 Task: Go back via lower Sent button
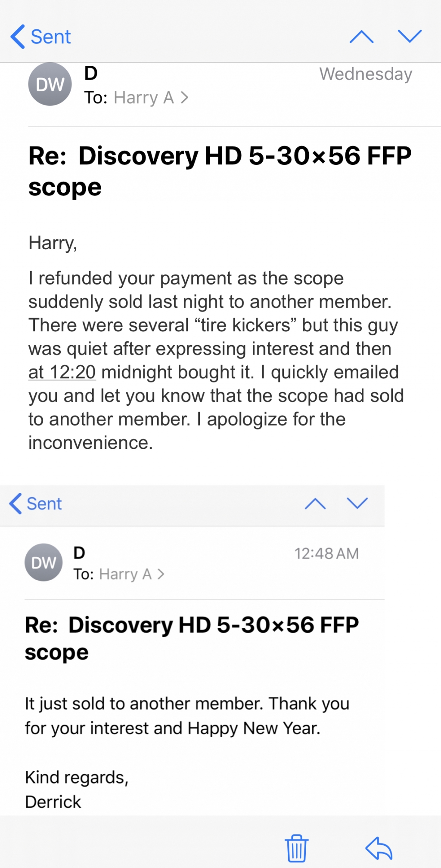pyautogui.click(x=36, y=504)
